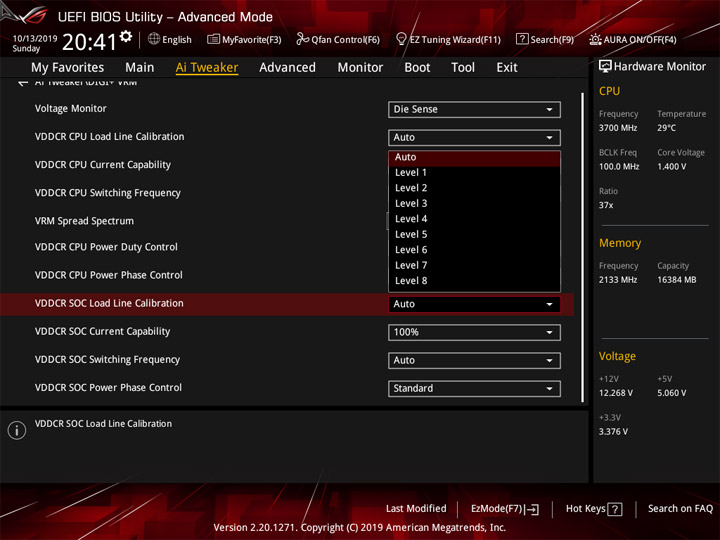Go to the Advanced tab

287,68
